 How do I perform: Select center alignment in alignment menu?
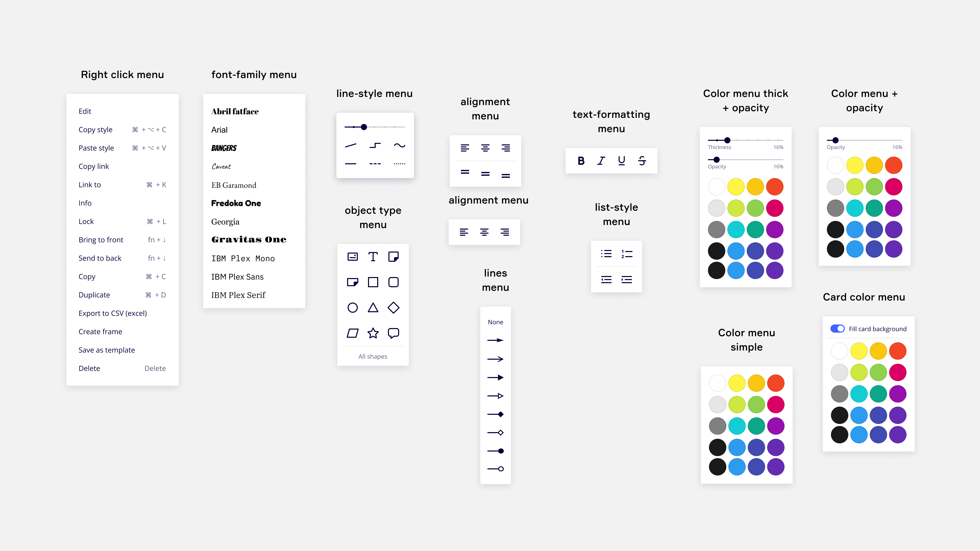[x=485, y=148]
